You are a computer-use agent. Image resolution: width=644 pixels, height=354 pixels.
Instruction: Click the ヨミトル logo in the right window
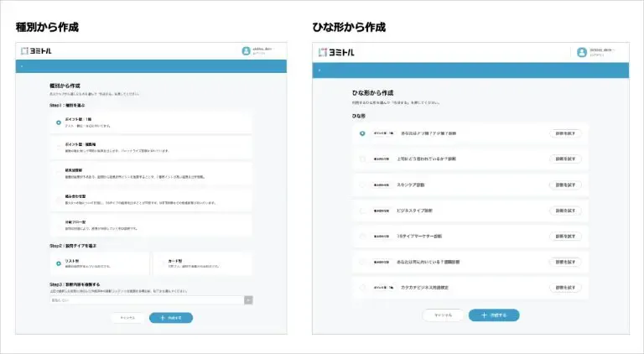click(x=336, y=52)
